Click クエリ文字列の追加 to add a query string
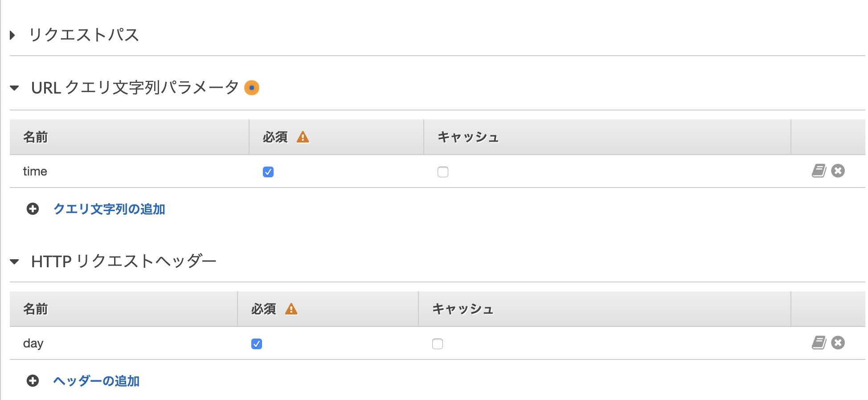The image size is (868, 400). [109, 209]
